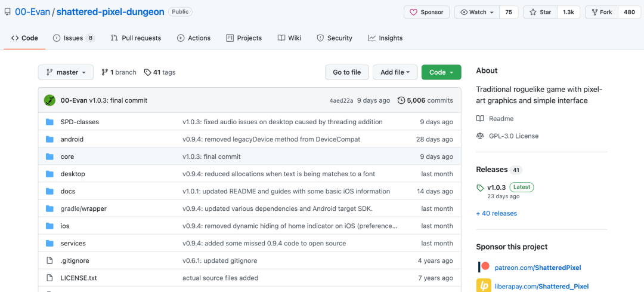
Task: Open the 'actual source files added' commit message
Action: (220, 278)
